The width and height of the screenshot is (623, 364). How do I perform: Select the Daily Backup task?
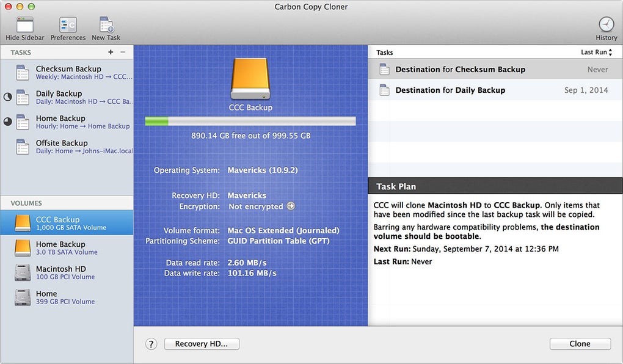pos(67,97)
